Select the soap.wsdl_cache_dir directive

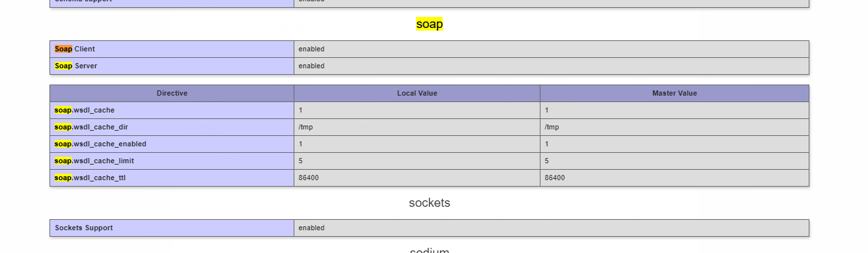point(91,127)
